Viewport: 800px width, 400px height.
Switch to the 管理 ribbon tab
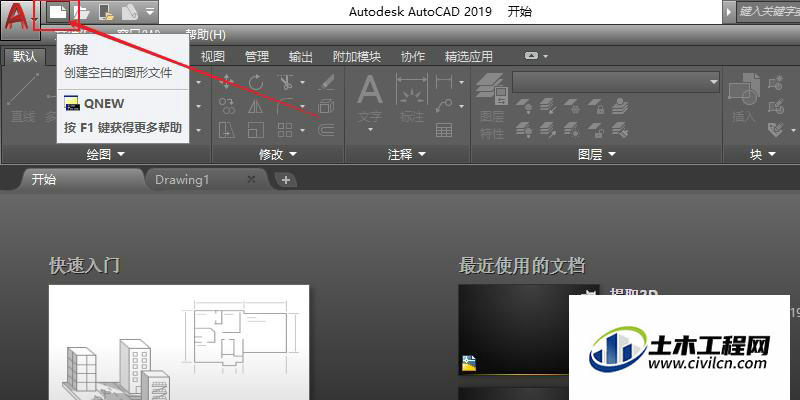[x=257, y=56]
